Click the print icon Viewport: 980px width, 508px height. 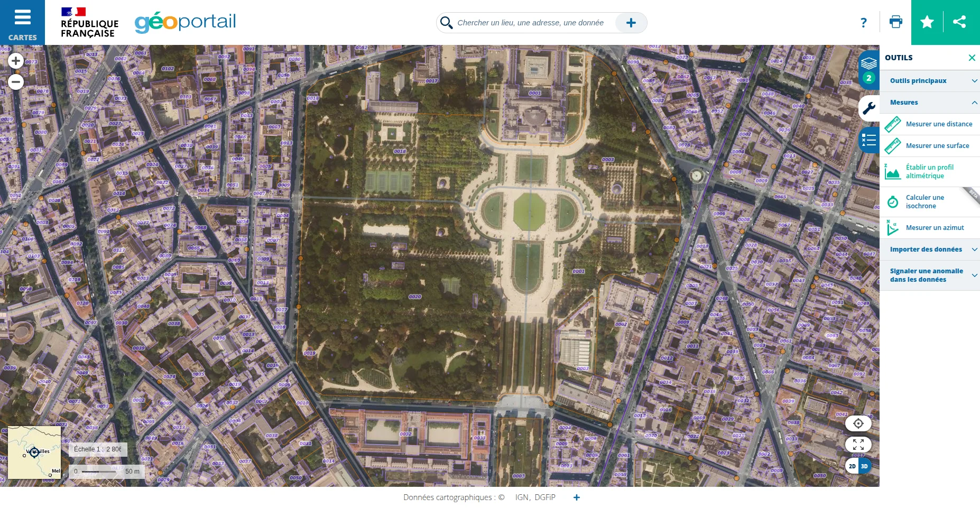point(895,22)
